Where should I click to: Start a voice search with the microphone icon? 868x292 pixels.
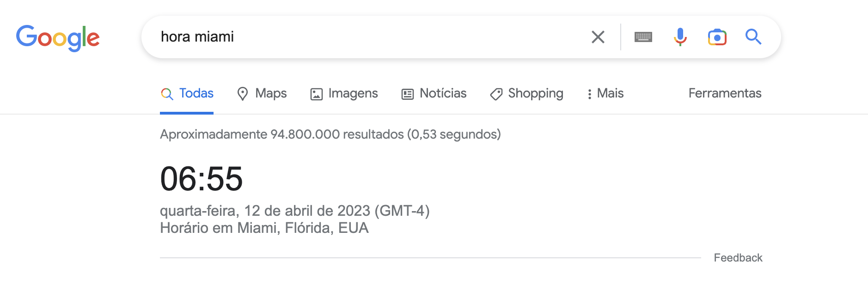[680, 37]
